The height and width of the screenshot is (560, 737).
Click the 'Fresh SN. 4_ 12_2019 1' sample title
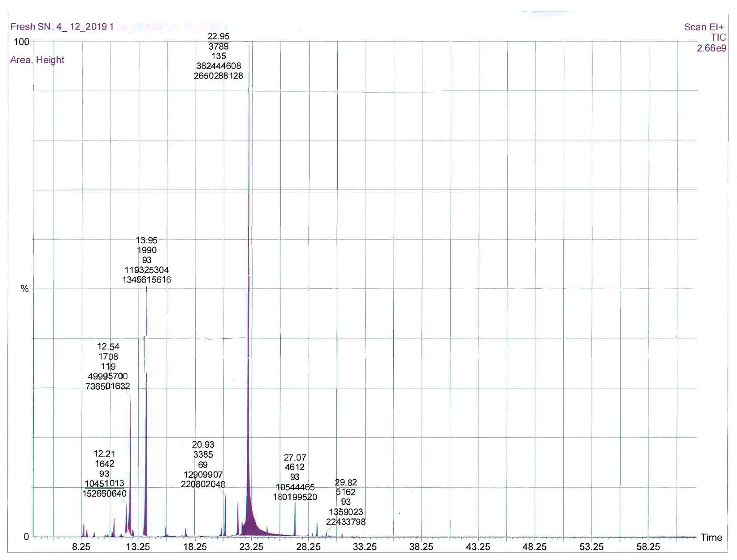point(62,27)
